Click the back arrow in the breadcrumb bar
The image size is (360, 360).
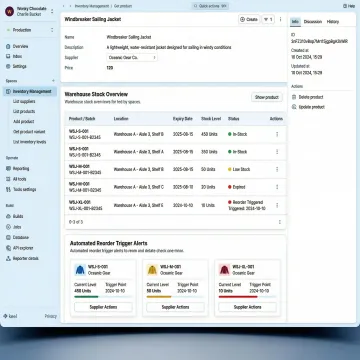click(65, 6)
